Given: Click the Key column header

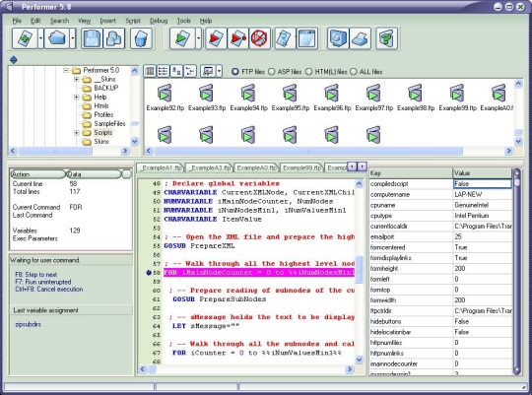Looking at the screenshot, I should pos(411,173).
